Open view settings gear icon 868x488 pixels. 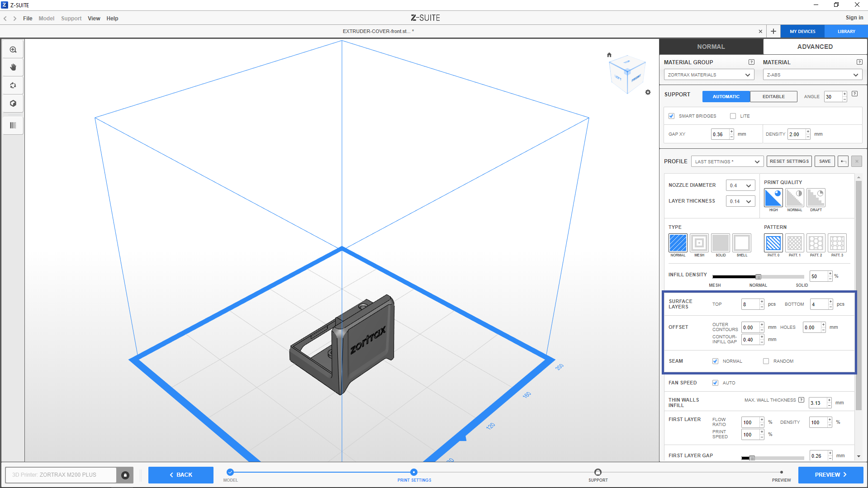(648, 92)
